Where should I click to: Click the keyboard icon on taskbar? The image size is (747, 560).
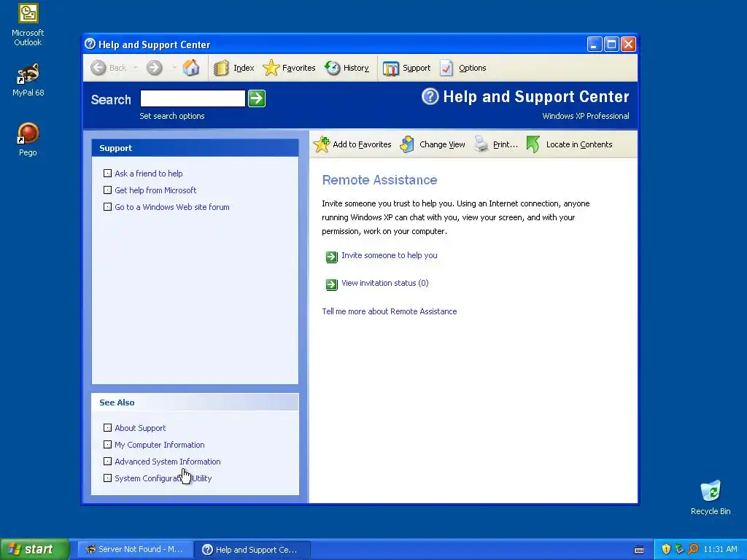pyautogui.click(x=639, y=550)
